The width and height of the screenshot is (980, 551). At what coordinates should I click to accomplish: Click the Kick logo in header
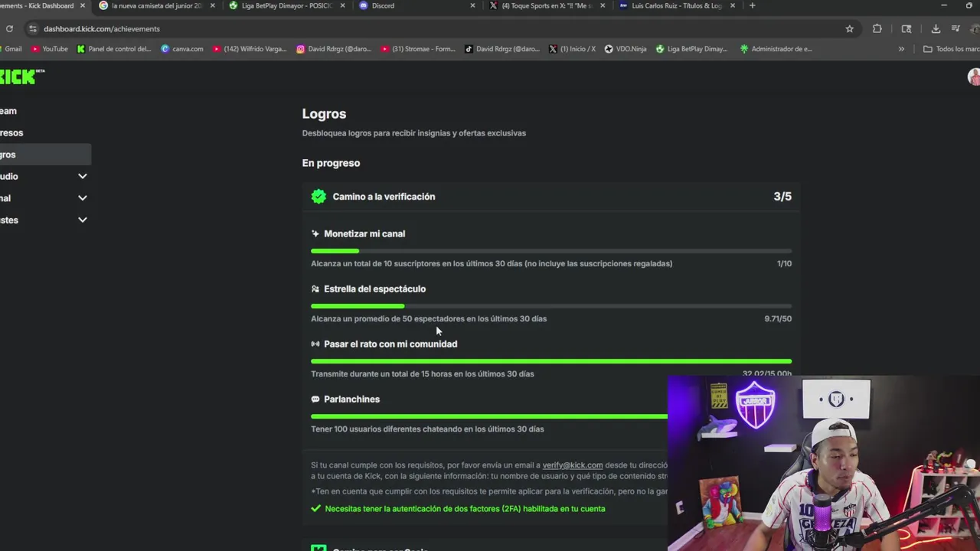point(21,77)
